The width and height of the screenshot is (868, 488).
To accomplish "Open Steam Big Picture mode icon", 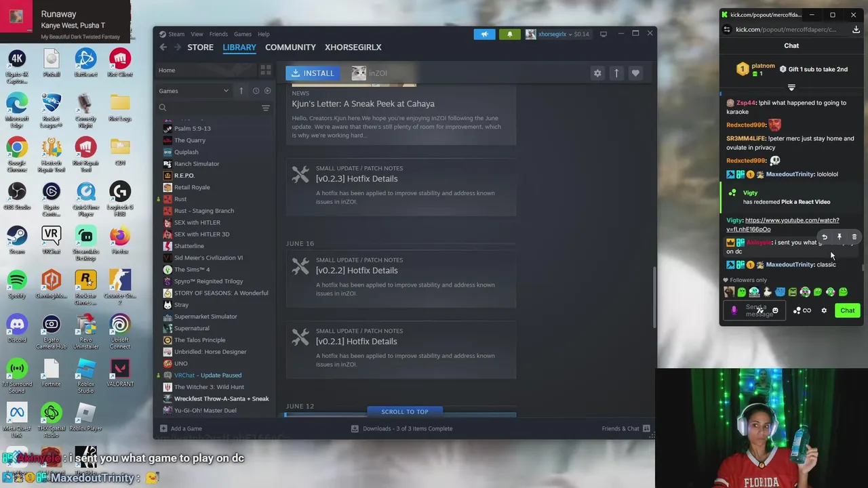I will [603, 34].
